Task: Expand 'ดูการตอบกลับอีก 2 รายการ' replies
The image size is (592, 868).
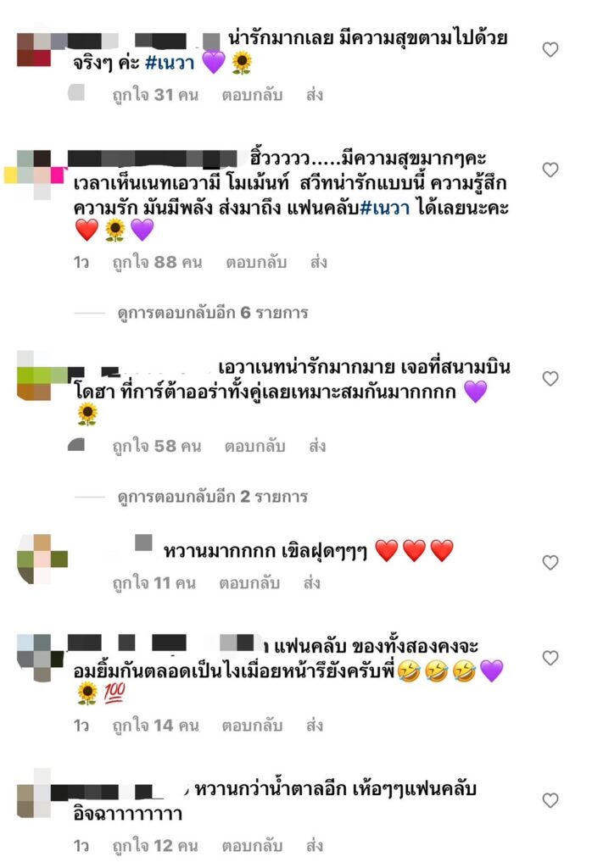Action: [x=213, y=497]
